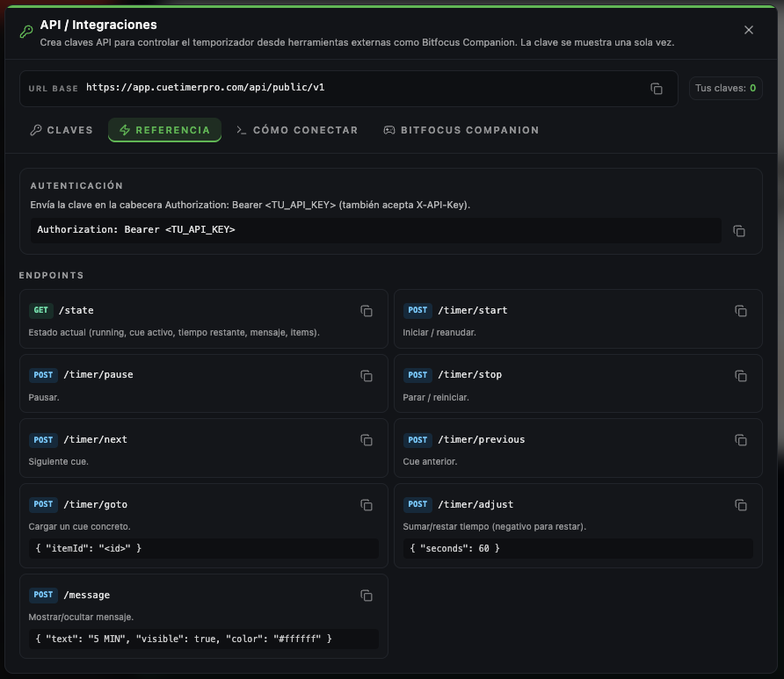Click the /timer/stop path text

coord(469,375)
